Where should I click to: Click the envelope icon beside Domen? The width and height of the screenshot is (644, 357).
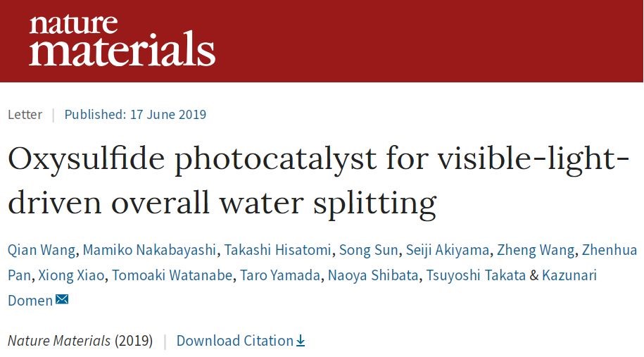coord(62,299)
